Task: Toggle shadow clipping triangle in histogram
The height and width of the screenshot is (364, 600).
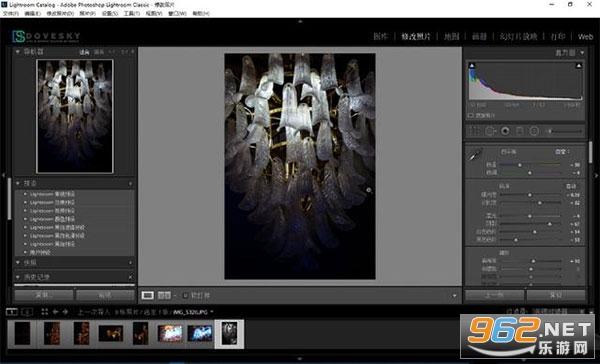Action: (472, 66)
